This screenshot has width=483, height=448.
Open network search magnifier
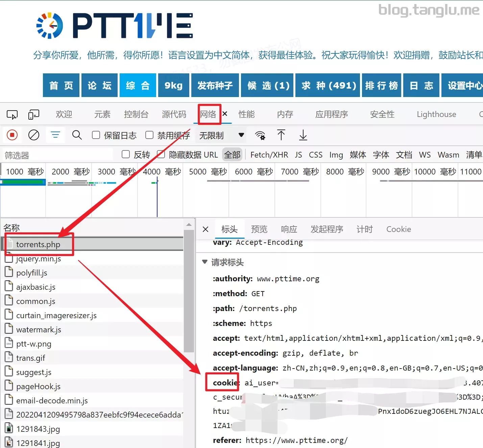coord(77,135)
